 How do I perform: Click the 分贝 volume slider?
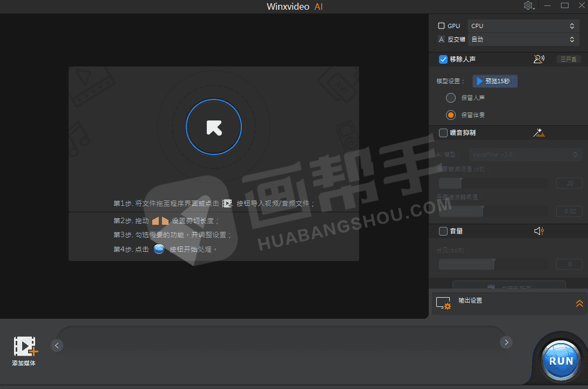coord(493,264)
